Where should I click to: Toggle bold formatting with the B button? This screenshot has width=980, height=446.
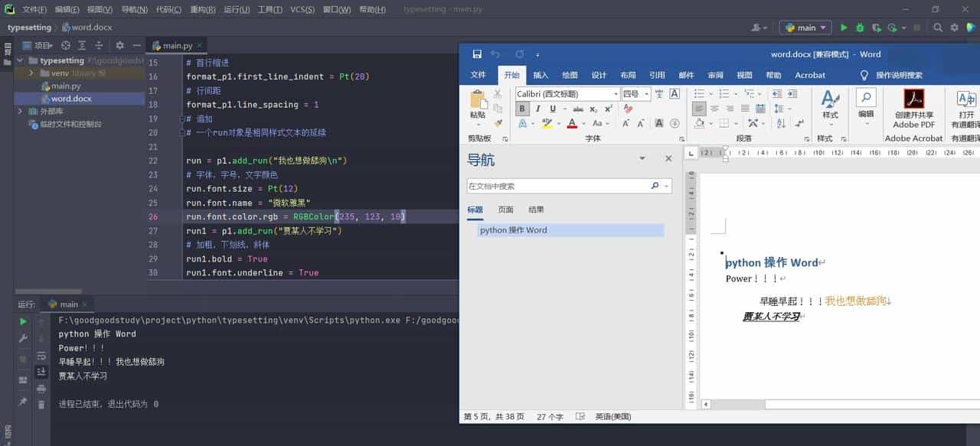click(x=522, y=109)
